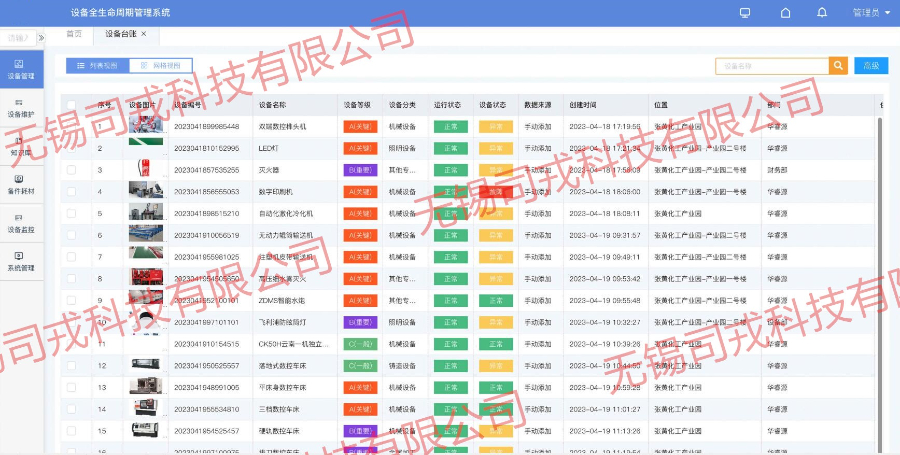
Task: Open 设备维护 sidebar section
Action: pos(20,107)
